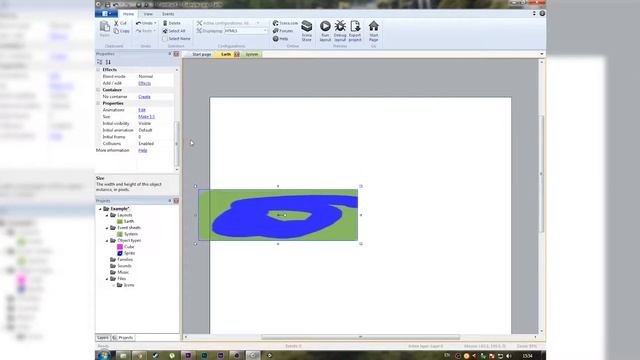Open the document tabs list dropdown arrow
This screenshot has height=360, width=640.
[x=542, y=54]
